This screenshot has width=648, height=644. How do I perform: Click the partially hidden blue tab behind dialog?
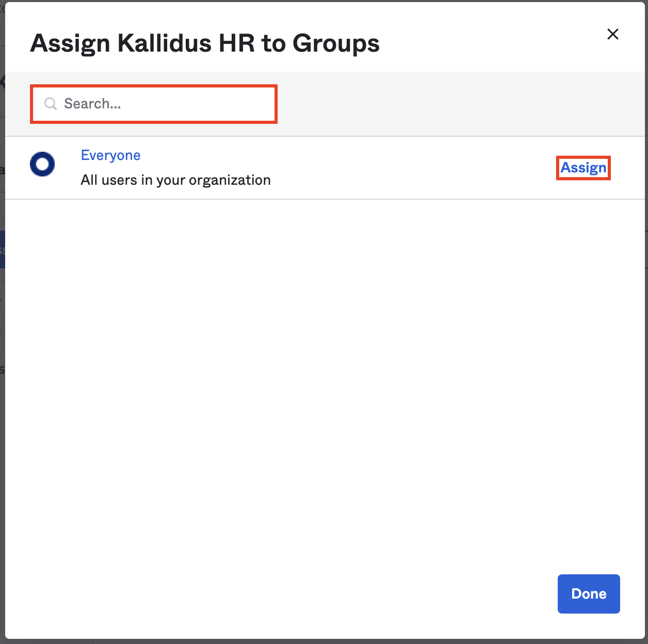coord(2,249)
